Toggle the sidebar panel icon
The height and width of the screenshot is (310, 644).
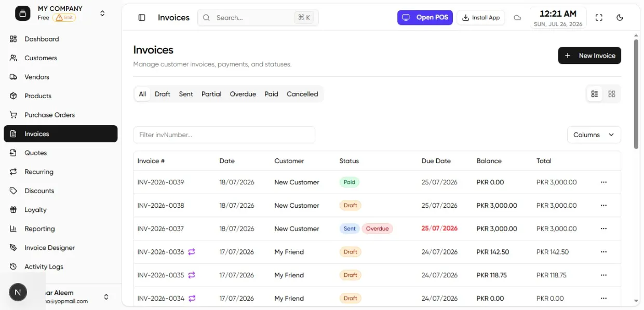tap(142, 18)
